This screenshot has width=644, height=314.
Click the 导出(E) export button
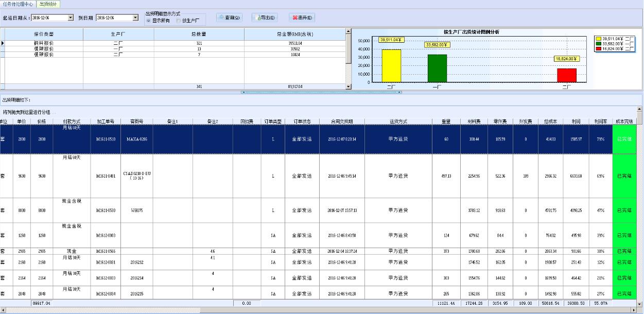(x=265, y=17)
